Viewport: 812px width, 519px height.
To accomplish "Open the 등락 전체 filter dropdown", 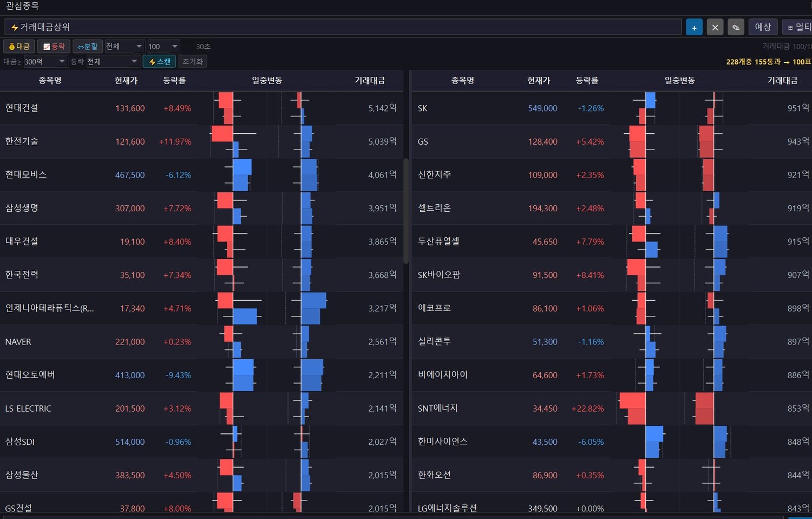I will coord(113,62).
